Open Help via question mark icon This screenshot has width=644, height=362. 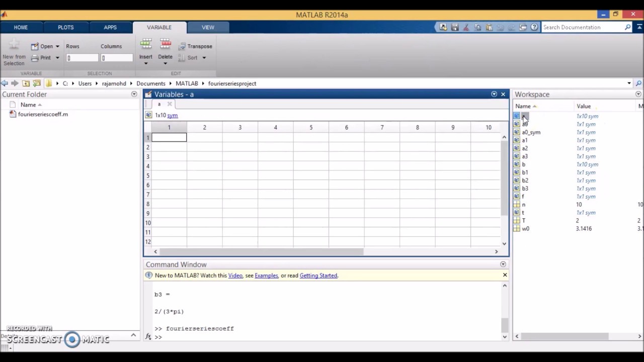(534, 27)
